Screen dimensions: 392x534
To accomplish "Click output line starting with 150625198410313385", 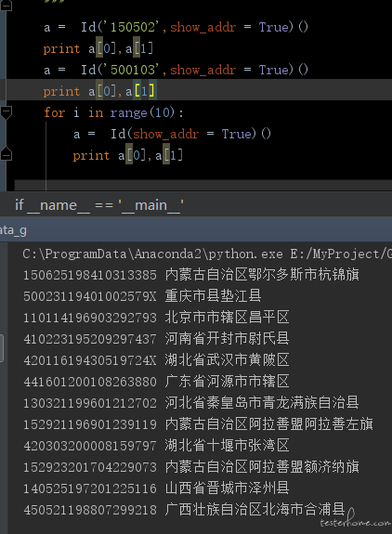I will pyautogui.click(x=190, y=275).
